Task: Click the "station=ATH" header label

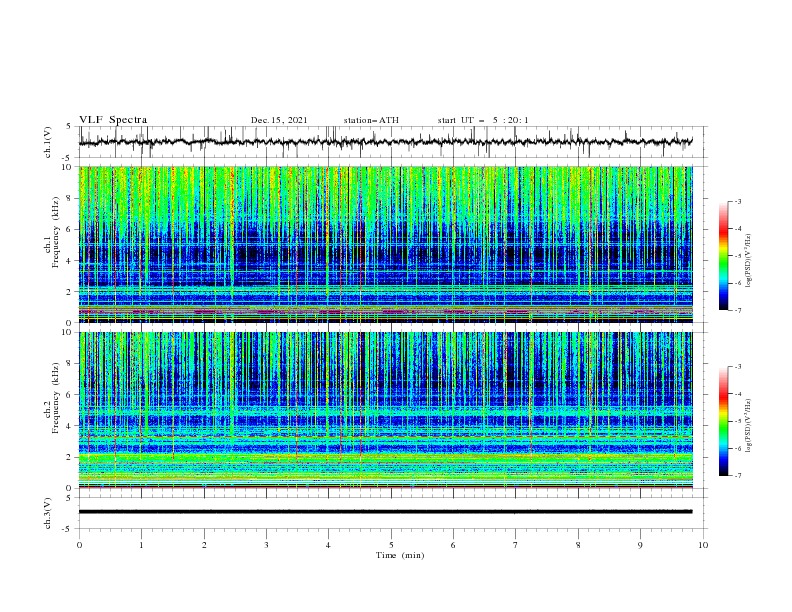Action: (371, 120)
